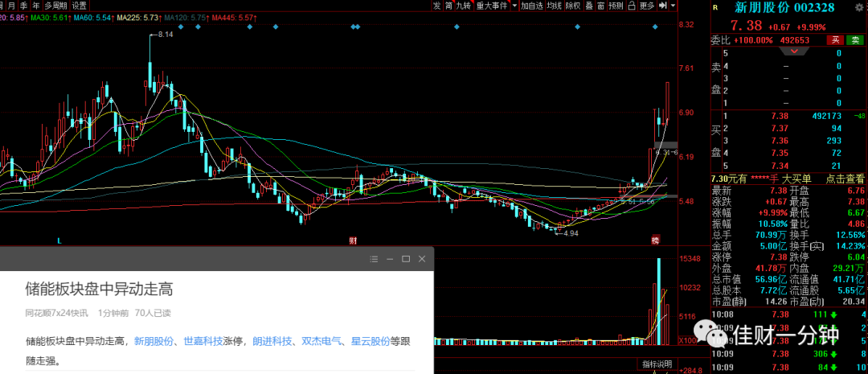
Task: Open the settings gear beside stock code
Action: pos(860,7)
